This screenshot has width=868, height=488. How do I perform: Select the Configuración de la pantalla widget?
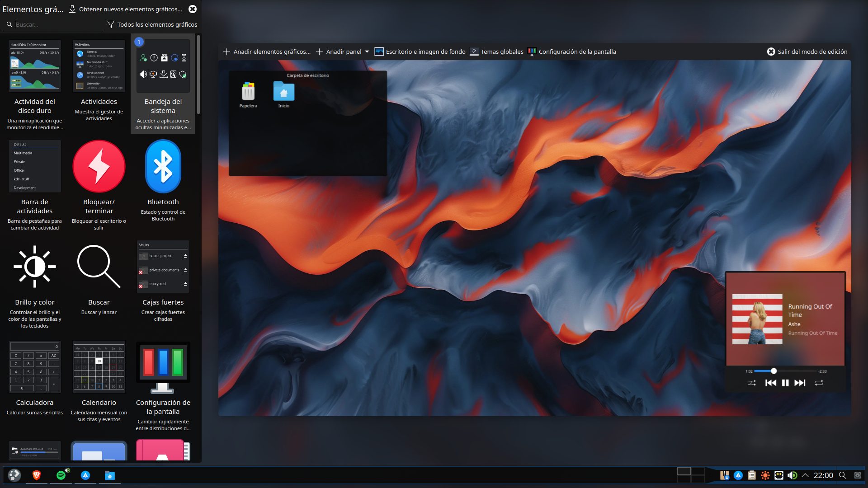163,385
